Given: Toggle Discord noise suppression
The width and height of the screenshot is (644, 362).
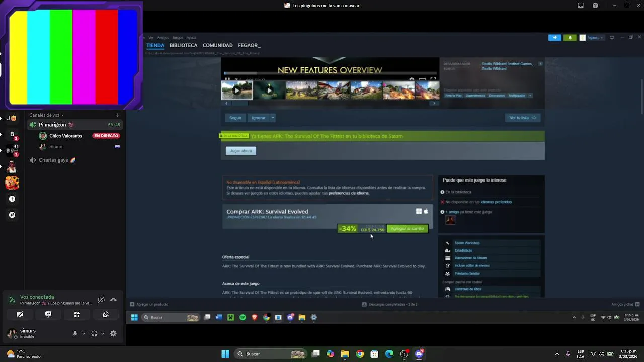Looking at the screenshot, I should pyautogui.click(x=101, y=300).
